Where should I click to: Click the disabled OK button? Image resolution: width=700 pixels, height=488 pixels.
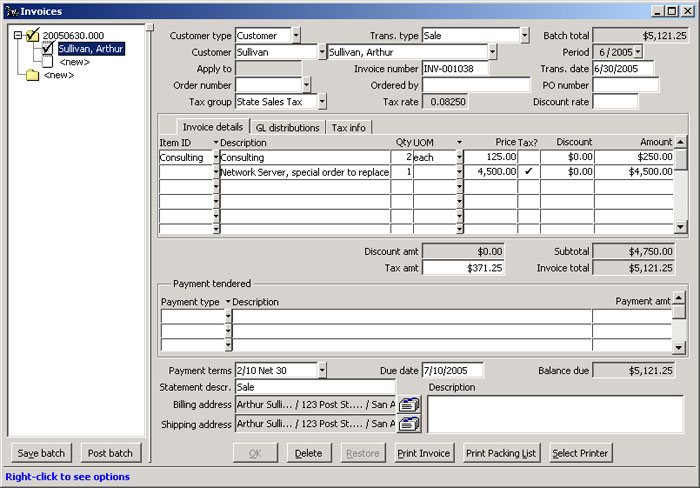click(255, 453)
